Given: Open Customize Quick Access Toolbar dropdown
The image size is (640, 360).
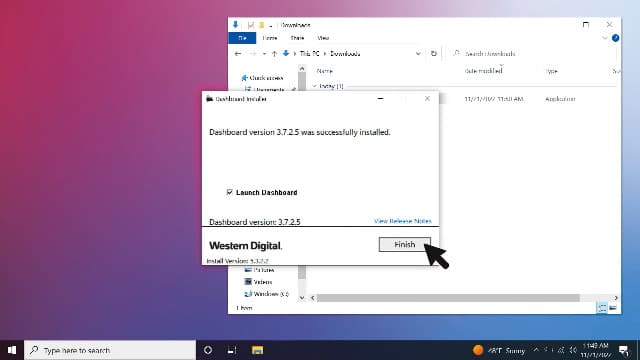Looking at the screenshot, I should [x=271, y=26].
